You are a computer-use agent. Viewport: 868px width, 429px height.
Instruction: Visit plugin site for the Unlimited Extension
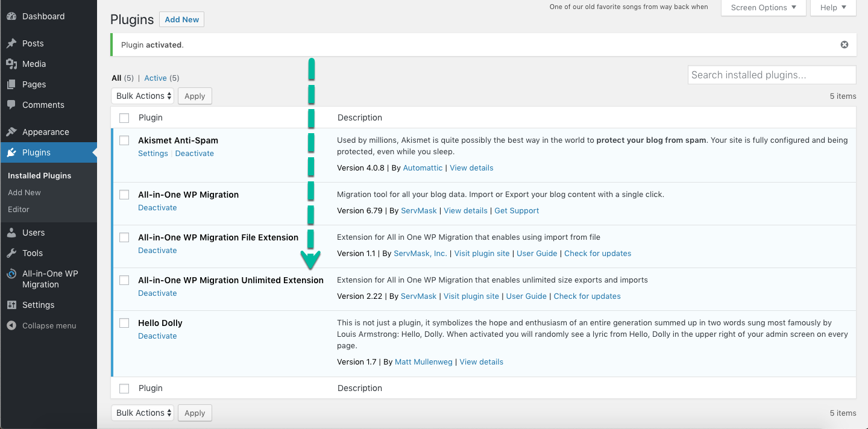(471, 296)
